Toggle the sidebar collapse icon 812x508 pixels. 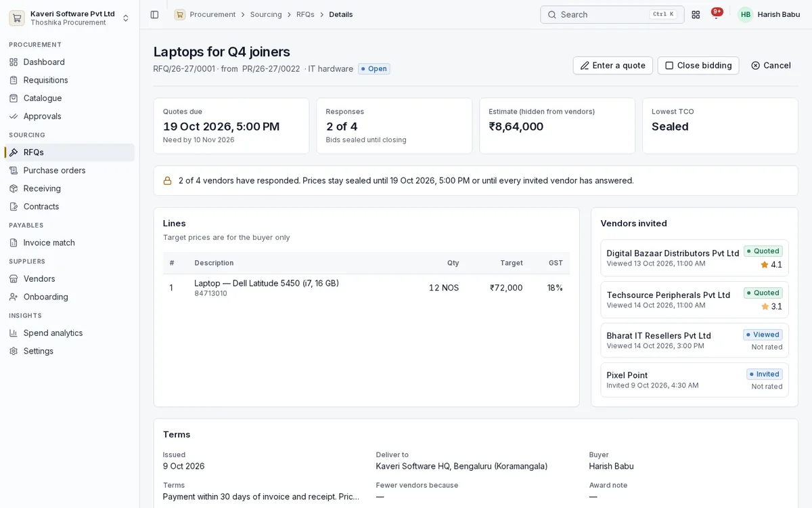154,14
